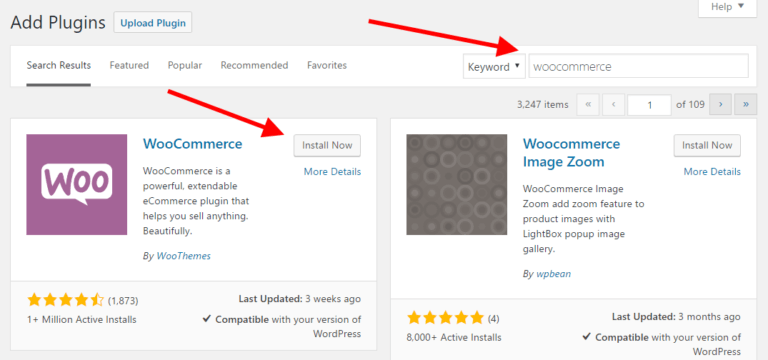Select the Recommended tab
Screen dimensions: 768x360
[x=254, y=65]
